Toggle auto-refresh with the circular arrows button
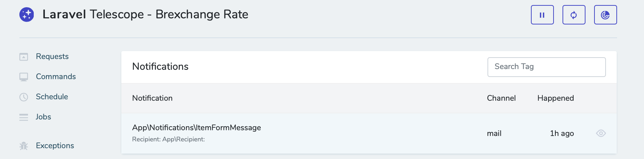The image size is (644, 159). click(574, 15)
